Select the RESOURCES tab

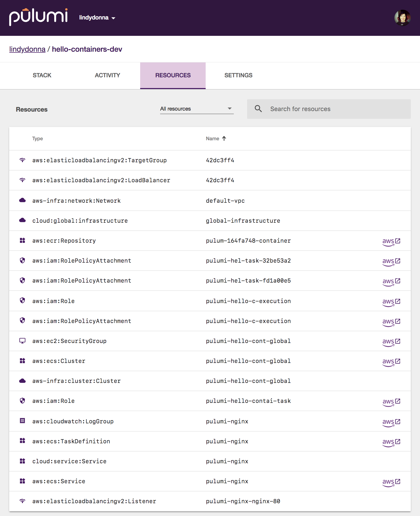click(x=173, y=75)
